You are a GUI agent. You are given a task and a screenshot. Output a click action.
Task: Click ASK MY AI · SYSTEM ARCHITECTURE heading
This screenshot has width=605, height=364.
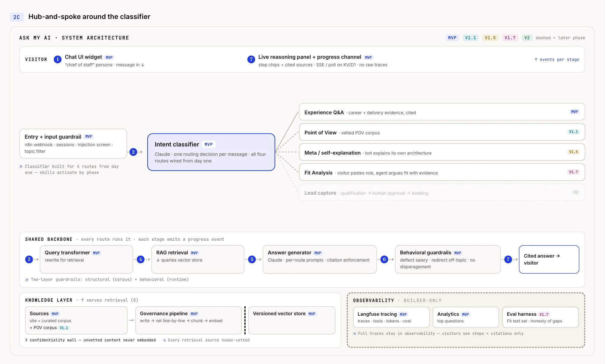tap(74, 38)
